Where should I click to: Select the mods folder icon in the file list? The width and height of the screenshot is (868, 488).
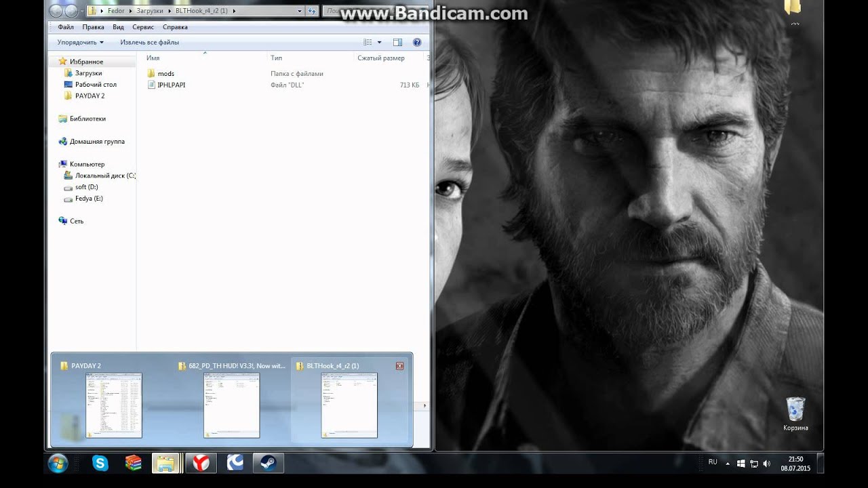point(151,73)
